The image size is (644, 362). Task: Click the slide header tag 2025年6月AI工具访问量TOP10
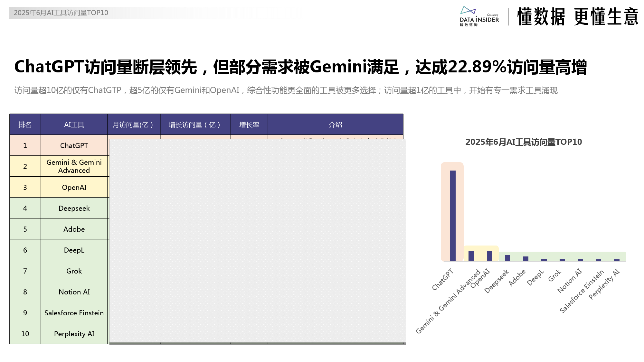(x=61, y=13)
